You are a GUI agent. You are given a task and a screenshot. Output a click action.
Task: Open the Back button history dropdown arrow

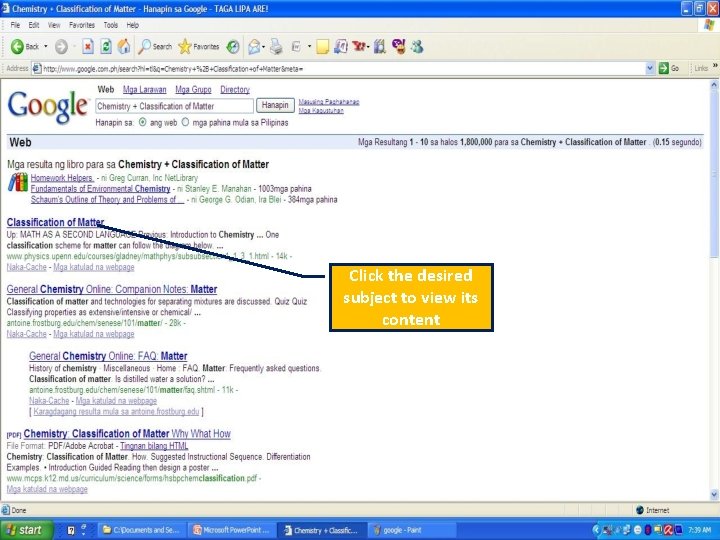[45, 46]
